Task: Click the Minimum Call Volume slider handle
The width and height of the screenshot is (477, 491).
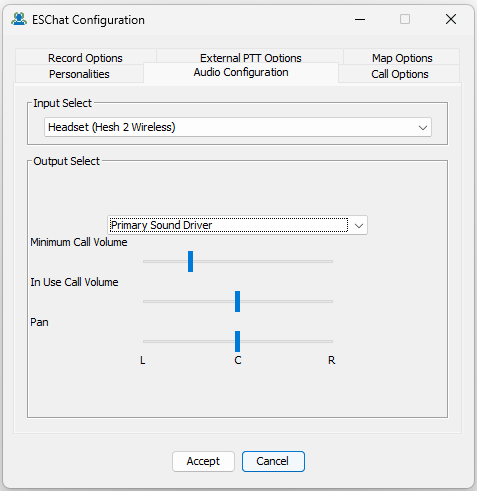Action: point(190,261)
